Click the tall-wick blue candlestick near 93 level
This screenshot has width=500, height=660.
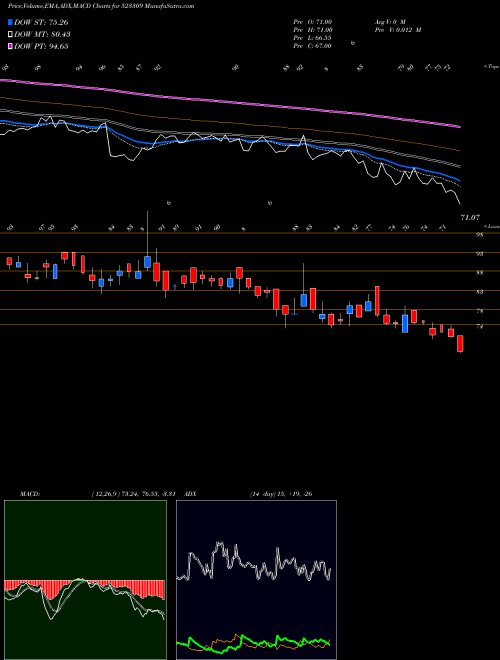click(x=147, y=262)
